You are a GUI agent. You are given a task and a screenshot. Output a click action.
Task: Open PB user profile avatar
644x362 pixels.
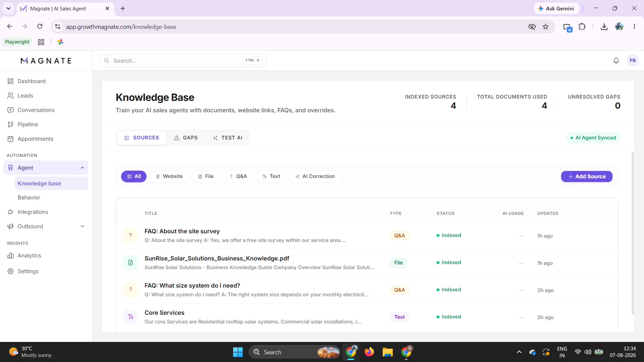click(x=633, y=61)
